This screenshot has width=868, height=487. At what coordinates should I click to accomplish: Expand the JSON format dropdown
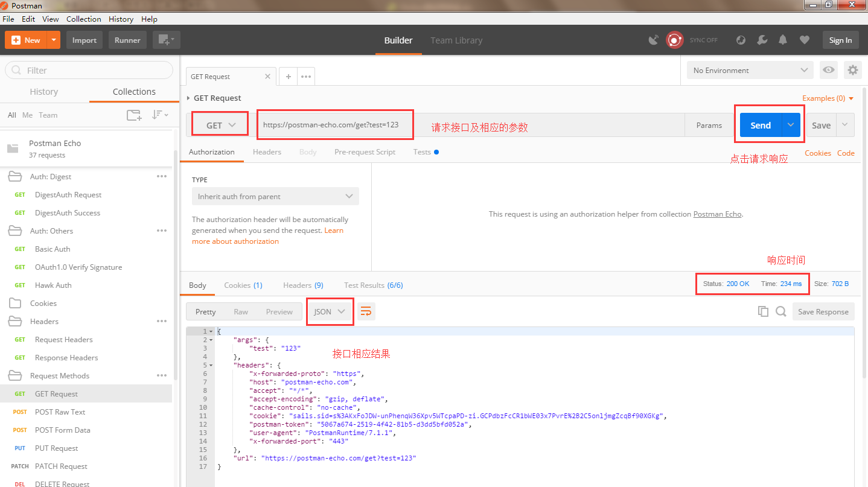(x=330, y=311)
